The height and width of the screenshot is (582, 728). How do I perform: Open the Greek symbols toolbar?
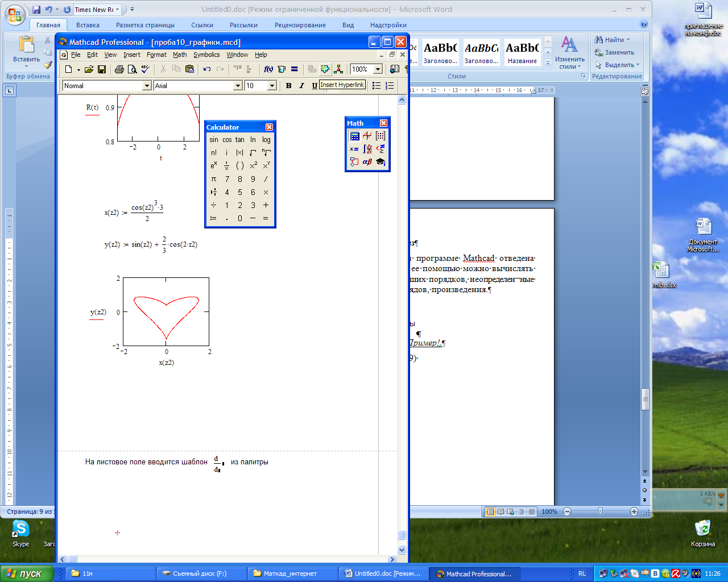pos(367,162)
